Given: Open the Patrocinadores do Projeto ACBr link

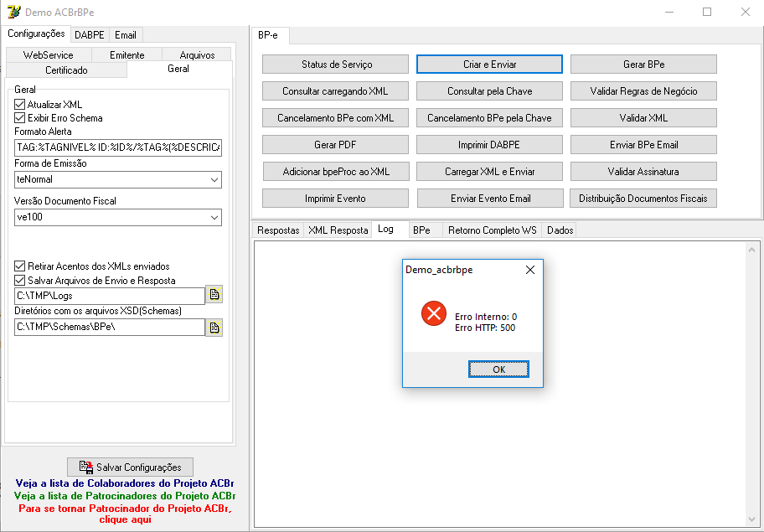Looking at the screenshot, I should click(x=125, y=496).
